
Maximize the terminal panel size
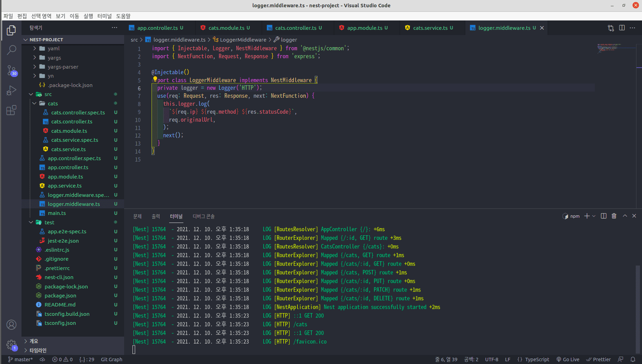pyautogui.click(x=625, y=216)
